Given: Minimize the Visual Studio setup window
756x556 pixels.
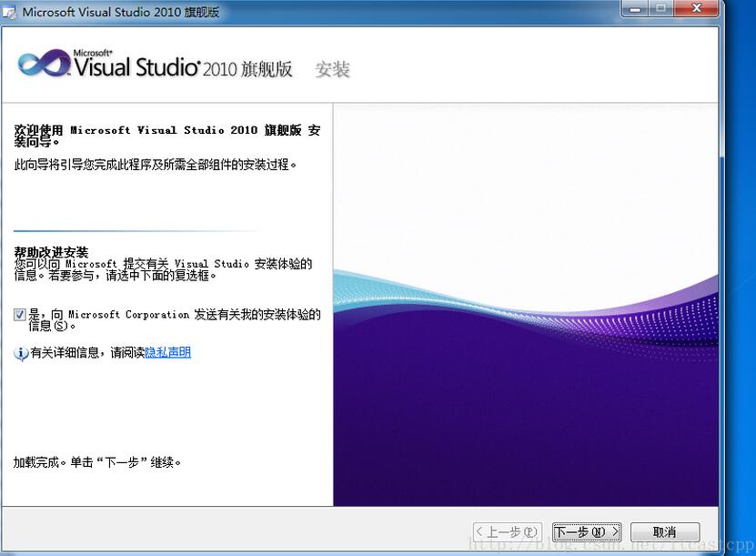Looking at the screenshot, I should [x=636, y=9].
